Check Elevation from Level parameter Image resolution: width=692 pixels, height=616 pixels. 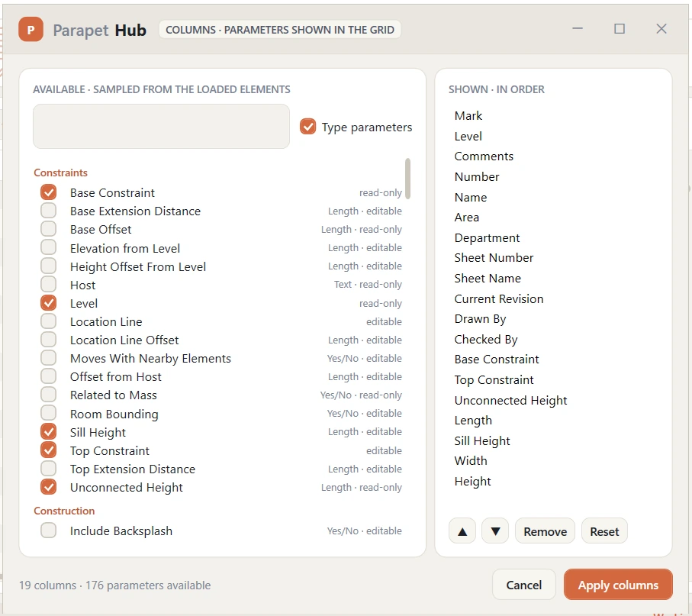(49, 247)
